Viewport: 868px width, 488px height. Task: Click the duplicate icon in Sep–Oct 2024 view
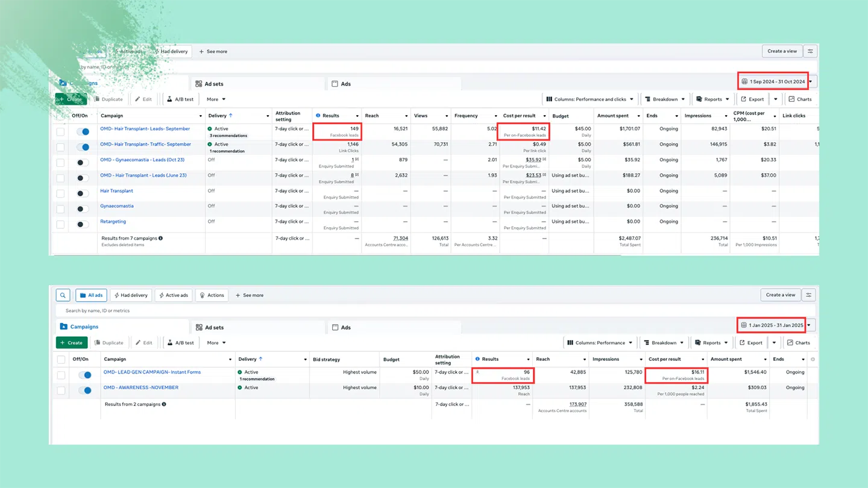click(x=98, y=99)
